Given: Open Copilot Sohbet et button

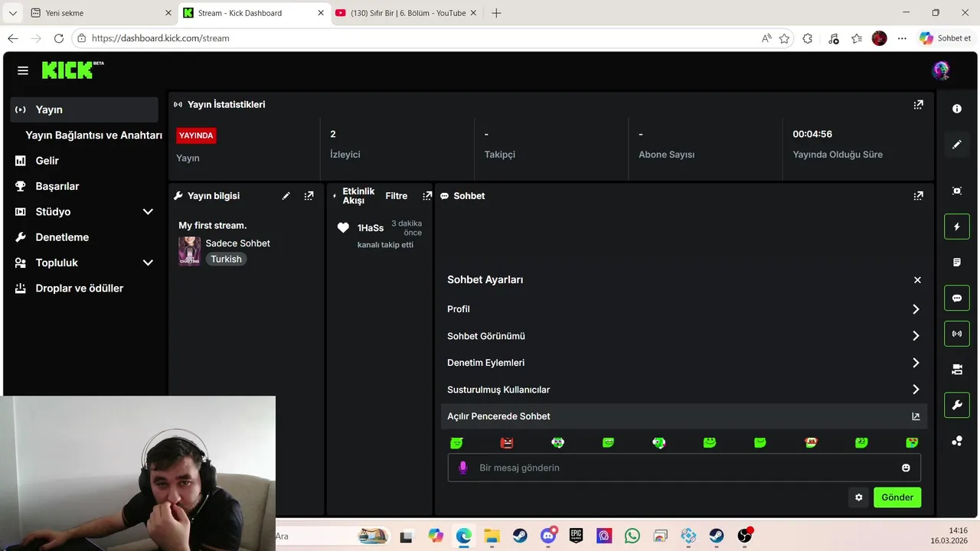Looking at the screenshot, I should [x=945, y=38].
